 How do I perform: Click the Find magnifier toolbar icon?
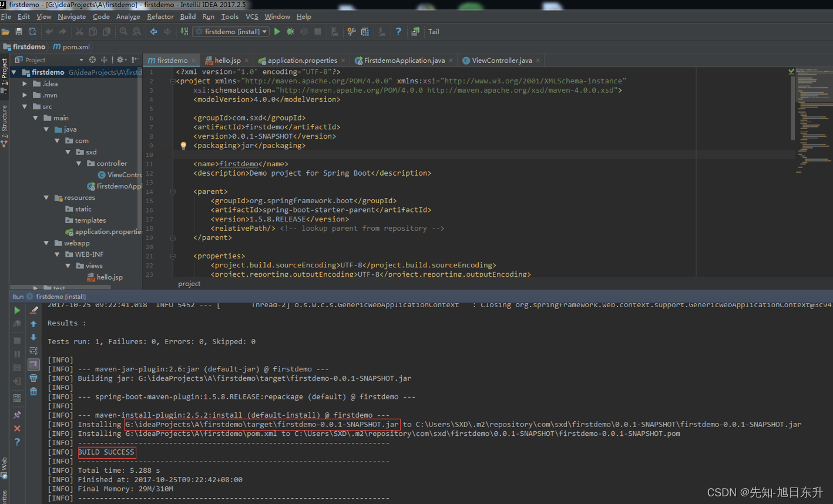coord(123,32)
